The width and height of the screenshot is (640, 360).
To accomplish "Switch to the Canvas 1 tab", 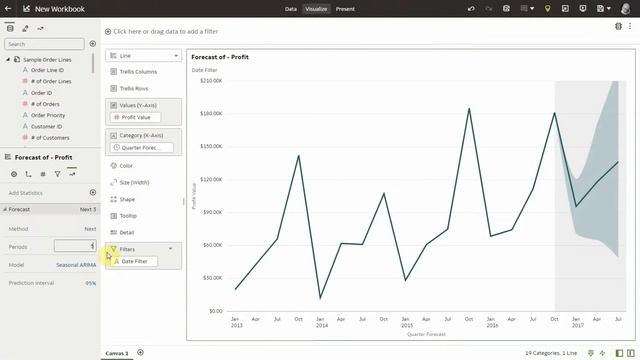I will pos(117,353).
